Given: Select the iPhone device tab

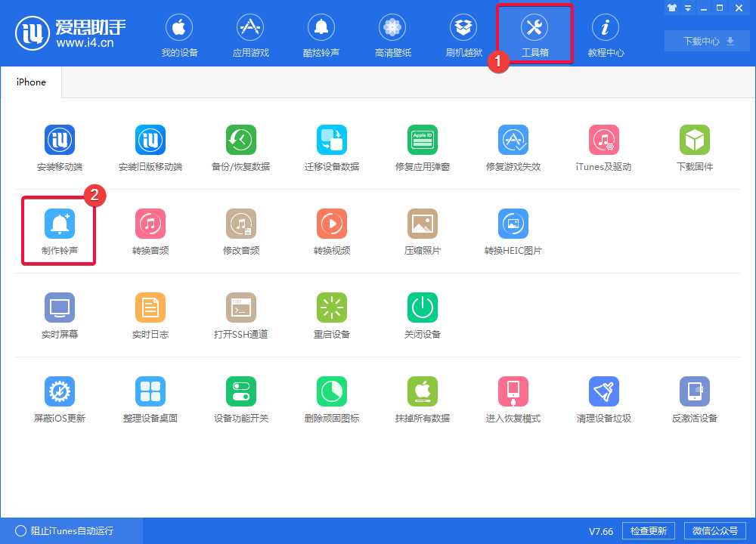Looking at the screenshot, I should [31, 82].
